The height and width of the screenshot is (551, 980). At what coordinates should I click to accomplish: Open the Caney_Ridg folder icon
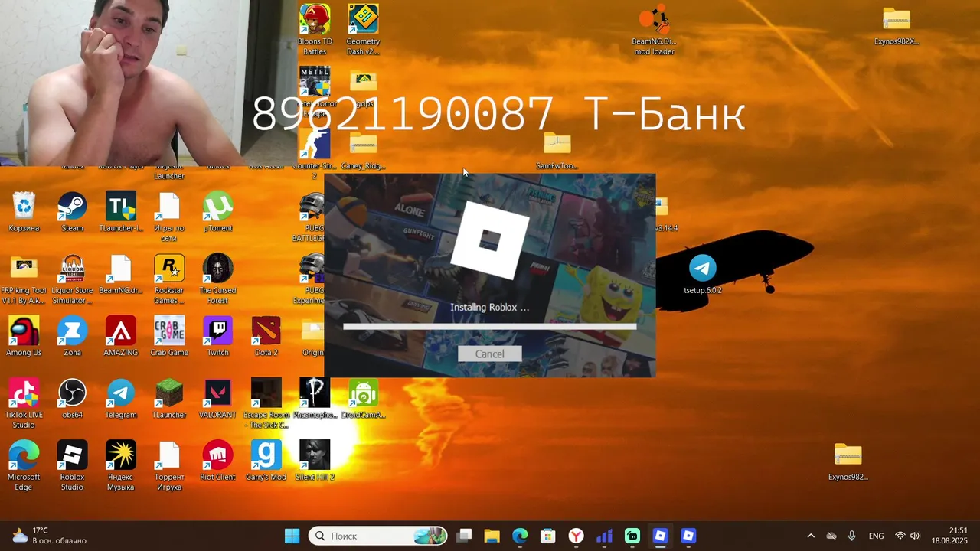[x=363, y=151]
